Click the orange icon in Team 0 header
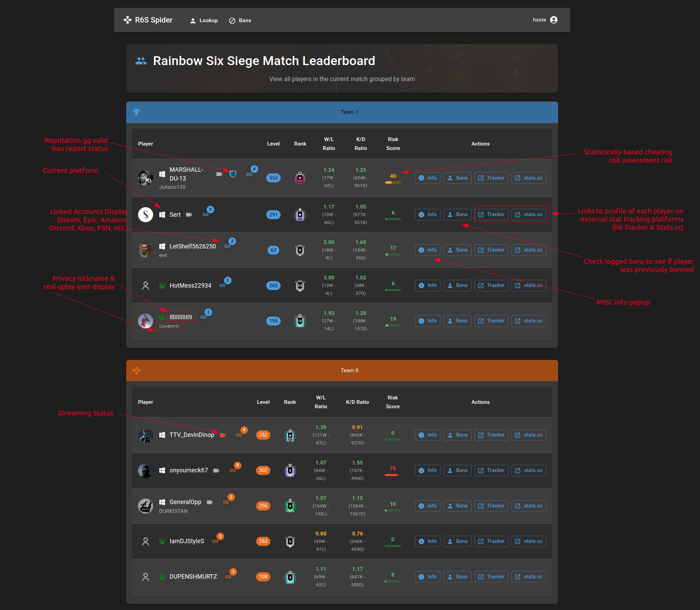The width and height of the screenshot is (700, 610). click(x=136, y=370)
